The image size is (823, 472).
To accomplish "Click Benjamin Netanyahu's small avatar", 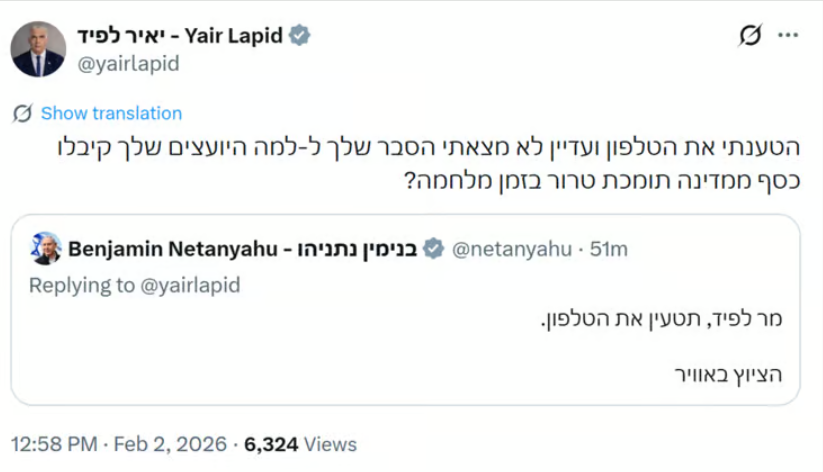I will 47,248.
